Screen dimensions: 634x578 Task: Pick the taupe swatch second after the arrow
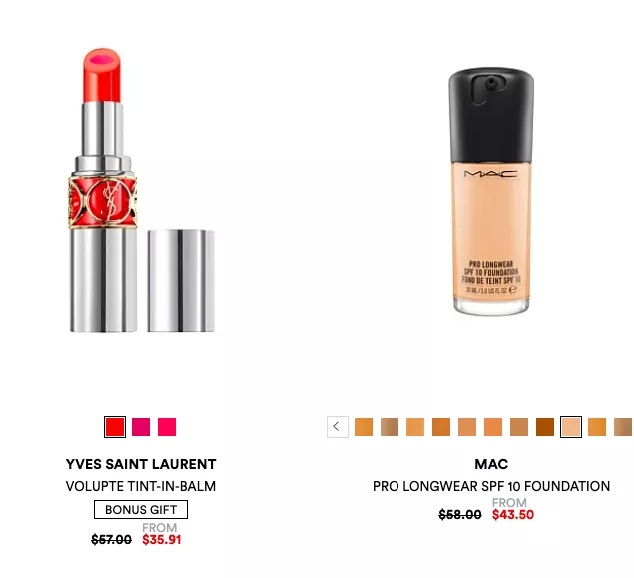(389, 427)
